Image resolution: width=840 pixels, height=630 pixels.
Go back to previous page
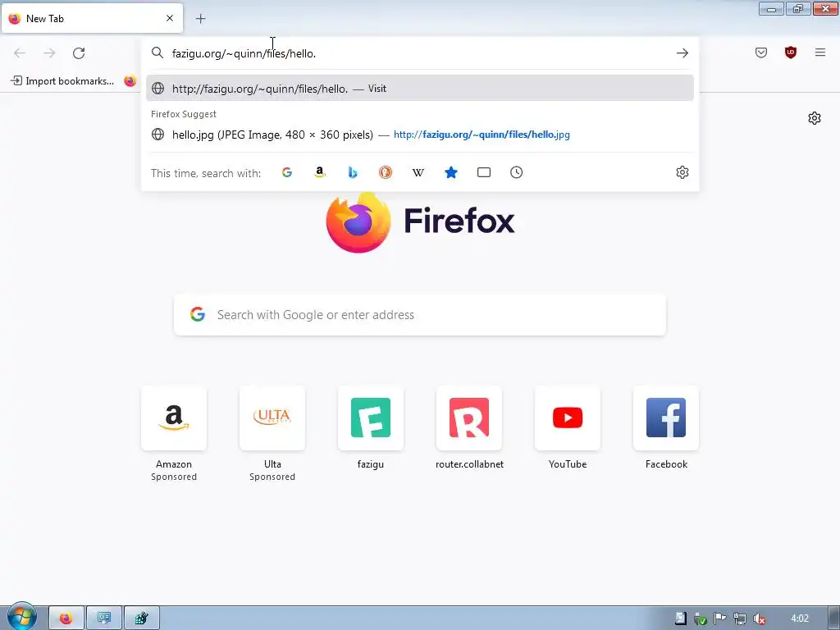[20, 53]
